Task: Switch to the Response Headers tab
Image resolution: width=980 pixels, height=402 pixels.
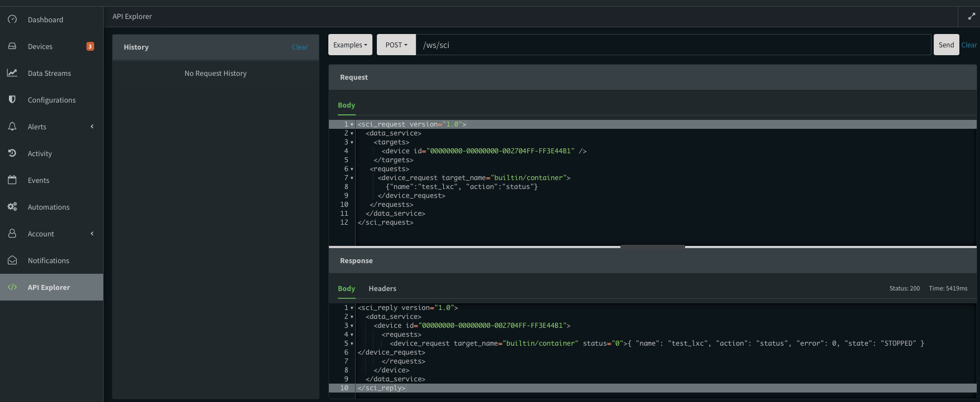Action: (382, 288)
